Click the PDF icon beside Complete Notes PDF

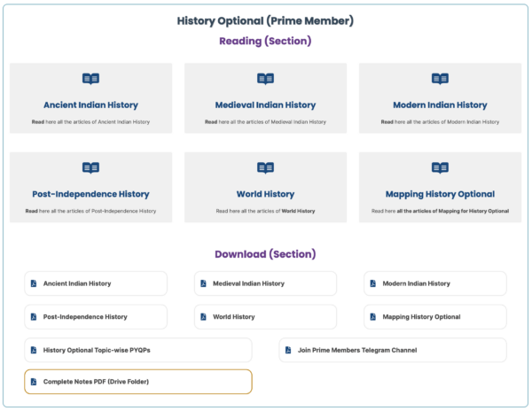(34, 382)
